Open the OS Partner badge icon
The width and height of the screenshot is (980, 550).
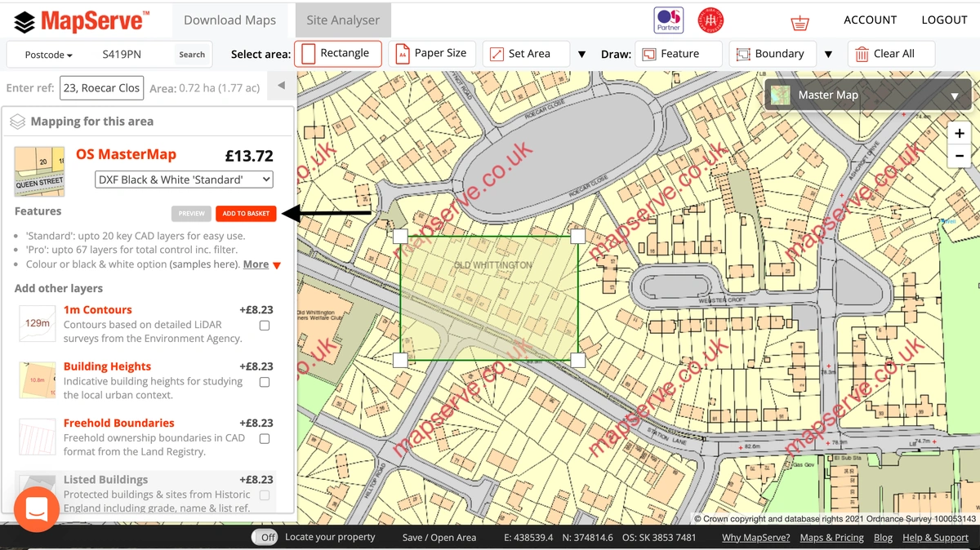point(669,20)
